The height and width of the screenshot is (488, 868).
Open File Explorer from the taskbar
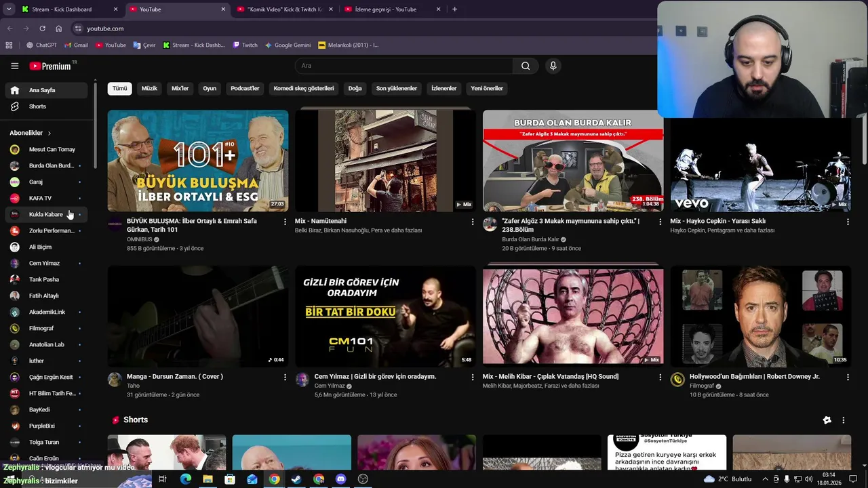click(x=208, y=479)
